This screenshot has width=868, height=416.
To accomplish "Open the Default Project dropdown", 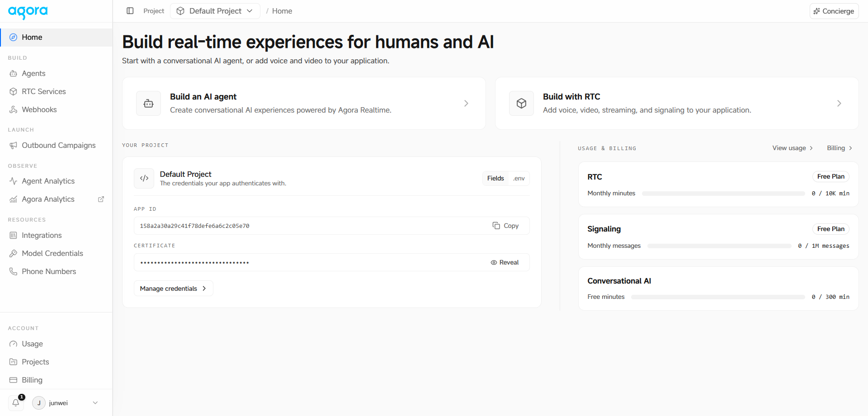I will pyautogui.click(x=215, y=11).
